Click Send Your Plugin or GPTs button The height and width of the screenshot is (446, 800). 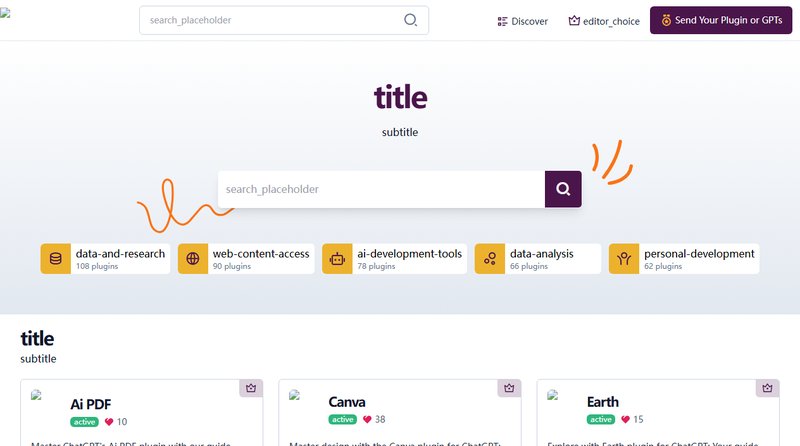tap(721, 21)
